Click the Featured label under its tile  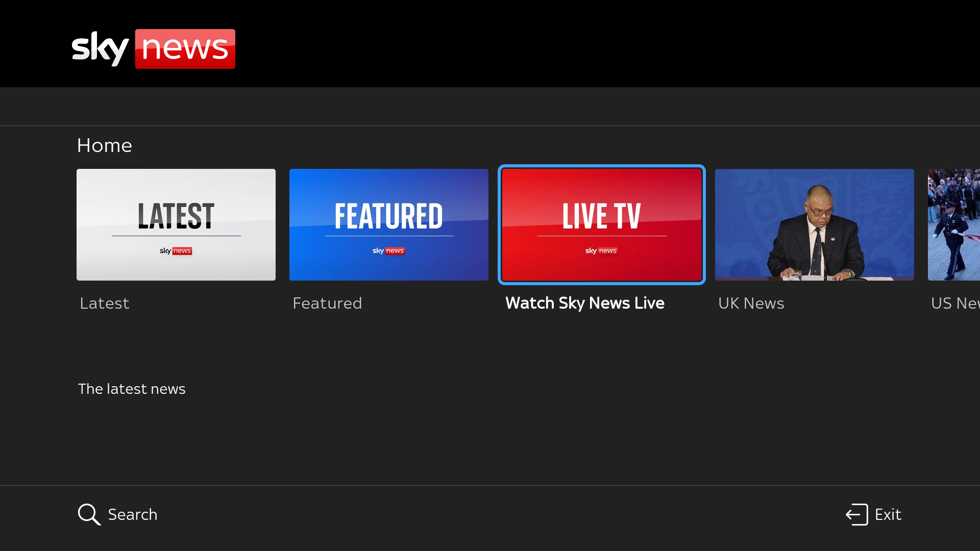(x=327, y=303)
